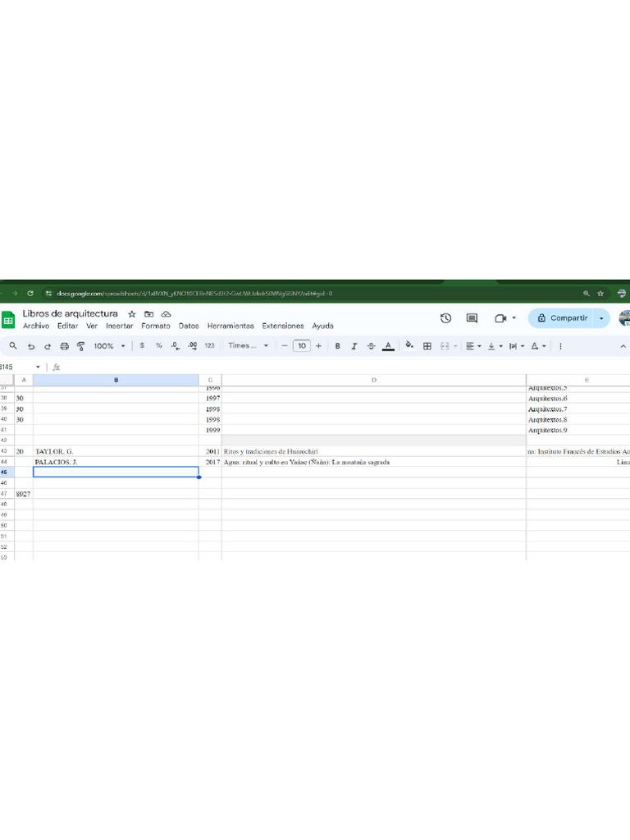This screenshot has width=630, height=840.
Task: Open the Archivo menu
Action: pyautogui.click(x=36, y=326)
